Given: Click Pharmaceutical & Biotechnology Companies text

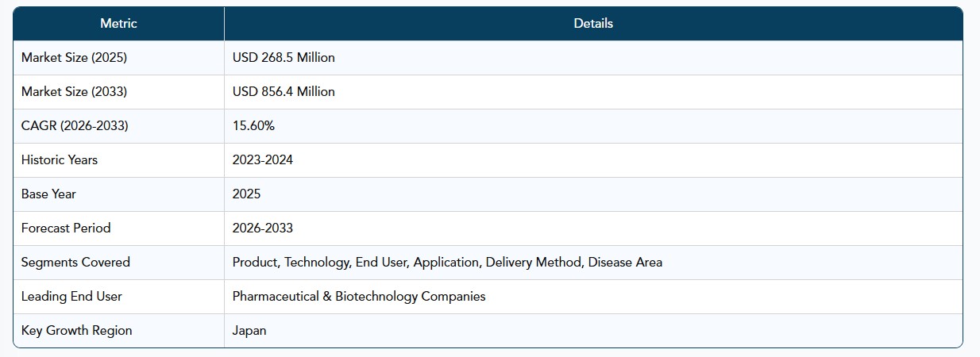Looking at the screenshot, I should pyautogui.click(x=359, y=297).
